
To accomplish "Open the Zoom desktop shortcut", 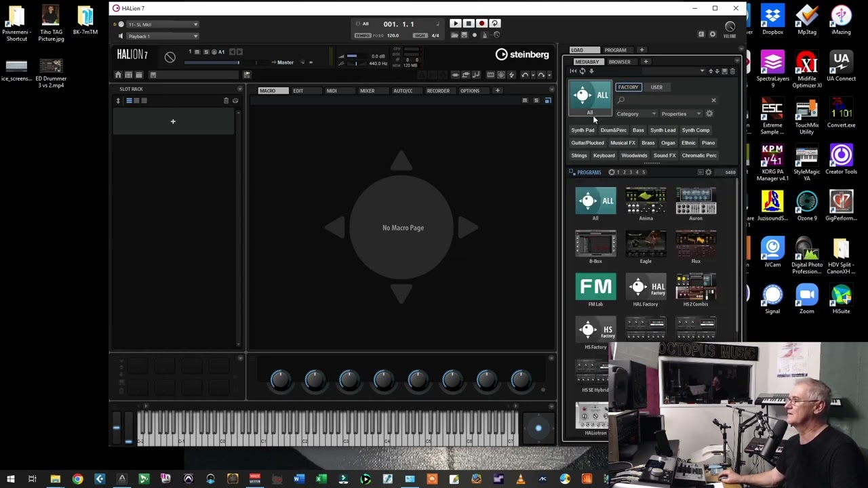I will pyautogui.click(x=806, y=299).
